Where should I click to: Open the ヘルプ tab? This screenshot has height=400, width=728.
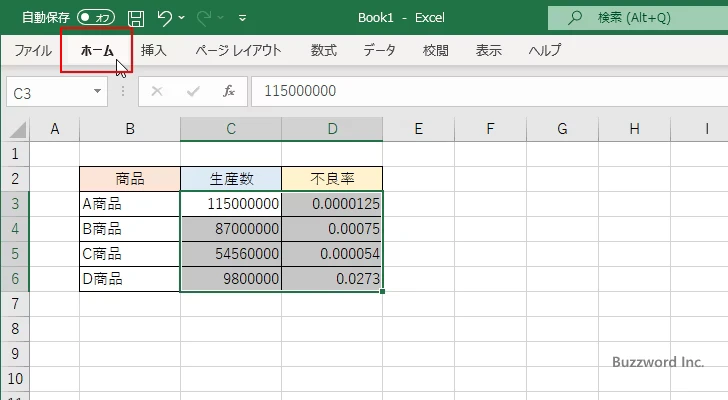pos(545,50)
